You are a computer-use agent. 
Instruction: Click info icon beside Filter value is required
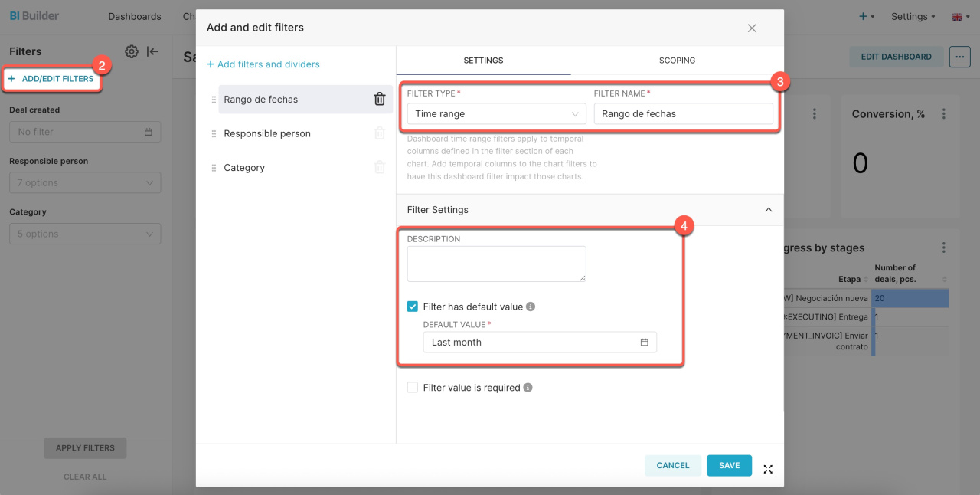(528, 388)
